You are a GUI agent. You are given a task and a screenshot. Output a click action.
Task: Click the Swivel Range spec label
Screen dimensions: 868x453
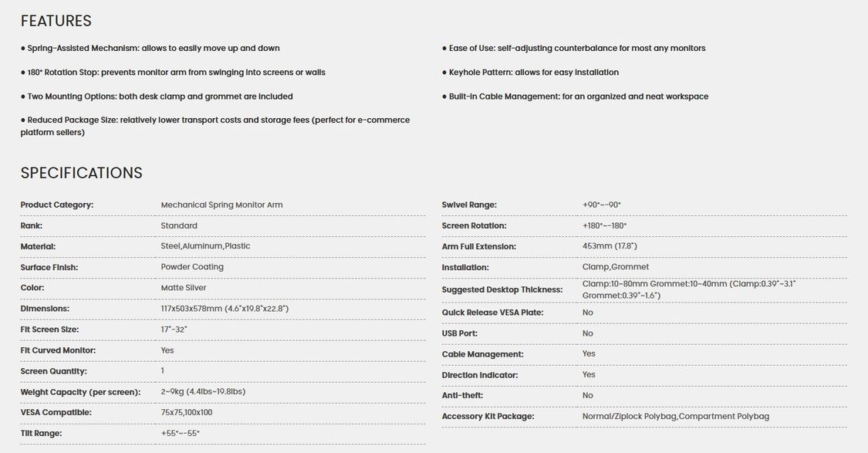(469, 205)
